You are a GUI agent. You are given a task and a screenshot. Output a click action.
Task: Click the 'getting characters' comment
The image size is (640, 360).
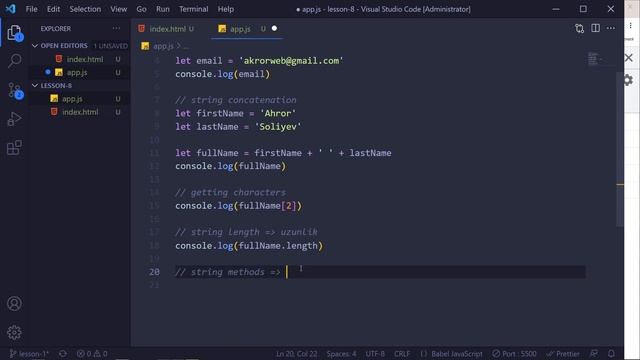(230, 192)
